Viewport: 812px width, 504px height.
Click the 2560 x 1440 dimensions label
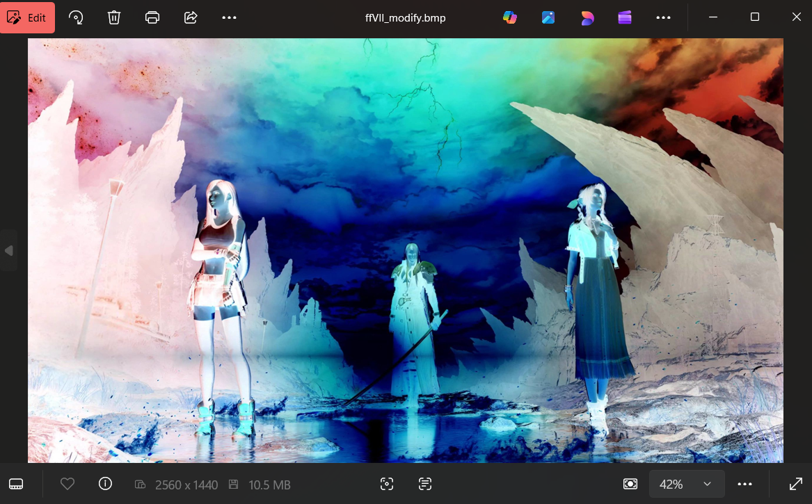point(186,485)
